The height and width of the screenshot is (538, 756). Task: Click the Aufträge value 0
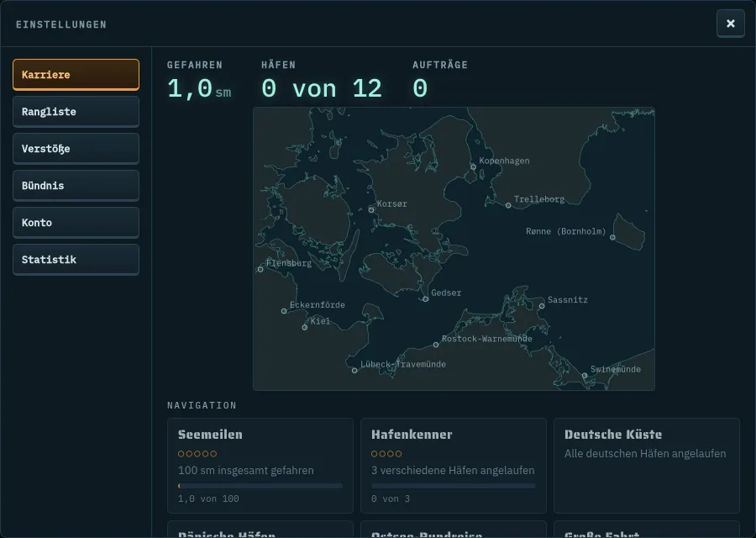(x=420, y=89)
